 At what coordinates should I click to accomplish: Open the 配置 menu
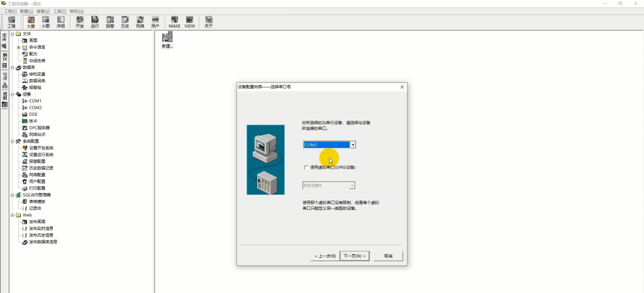click(26, 11)
